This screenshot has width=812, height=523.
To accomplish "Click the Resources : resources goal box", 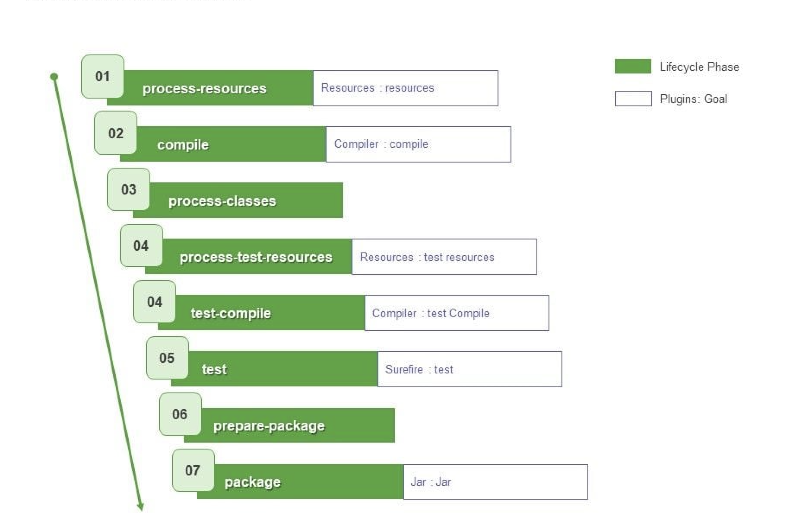I will pos(406,88).
